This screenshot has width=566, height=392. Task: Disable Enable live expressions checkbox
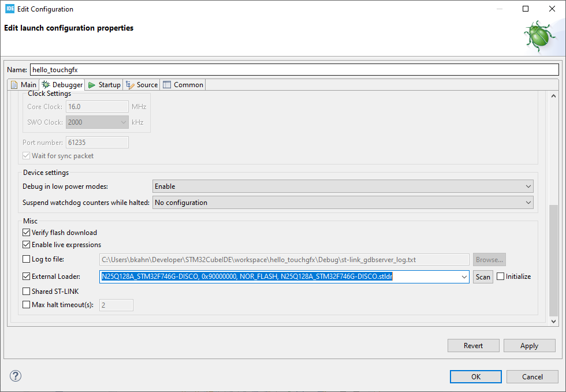26,245
